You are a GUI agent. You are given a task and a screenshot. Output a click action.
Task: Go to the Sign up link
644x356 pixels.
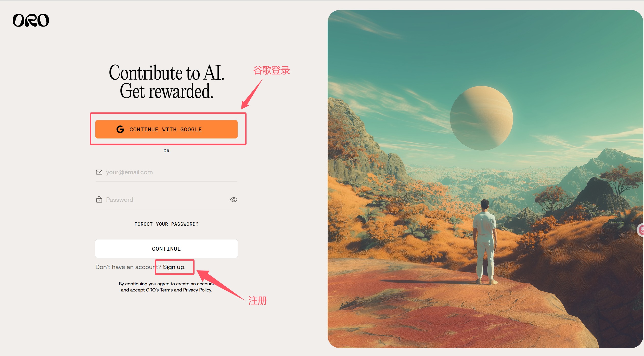click(x=174, y=267)
